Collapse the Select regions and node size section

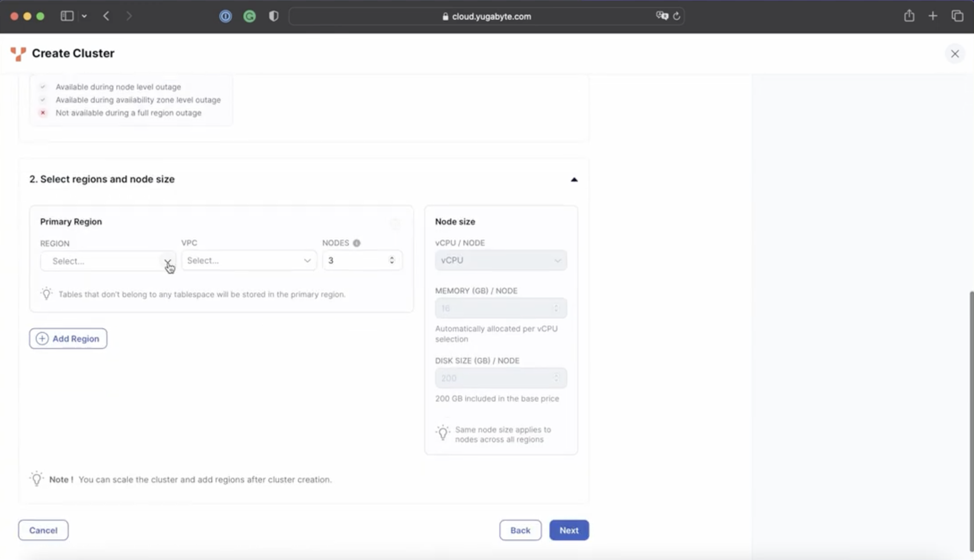point(574,180)
